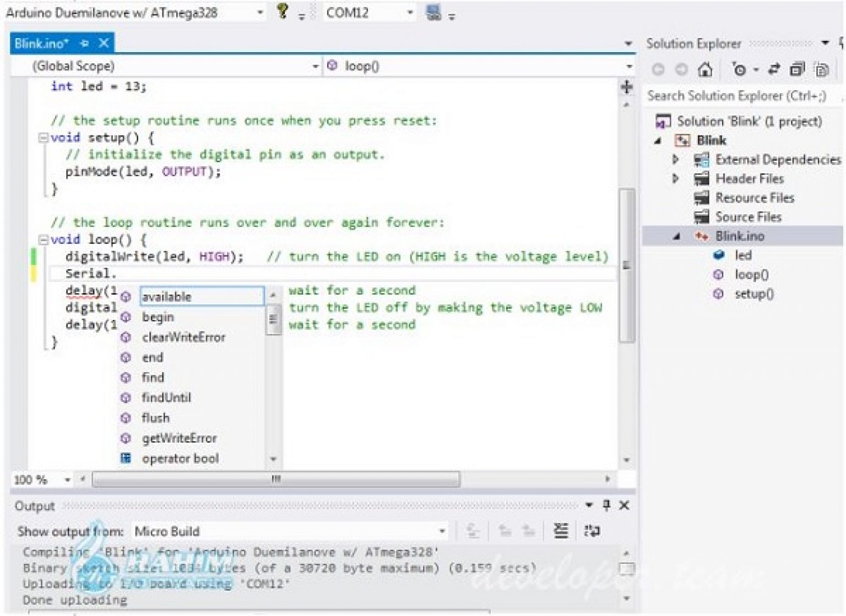Open Properties via Solution Explorer toolbar icon

click(x=822, y=70)
